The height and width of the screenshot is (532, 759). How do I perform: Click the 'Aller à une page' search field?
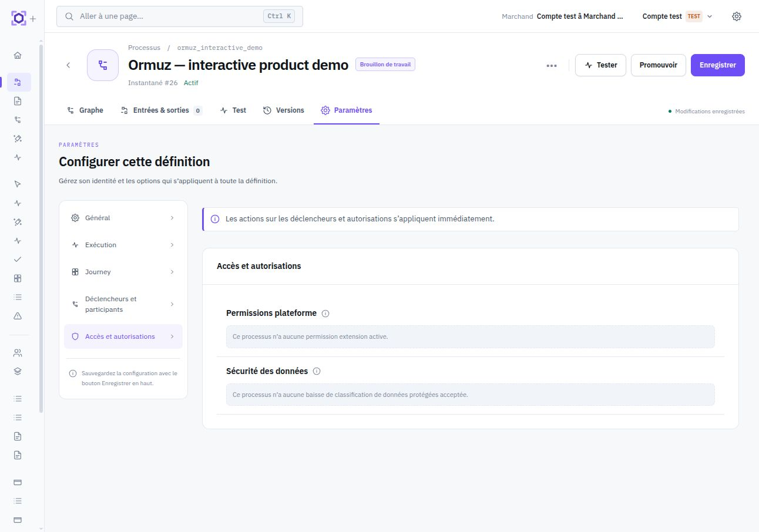(x=180, y=16)
